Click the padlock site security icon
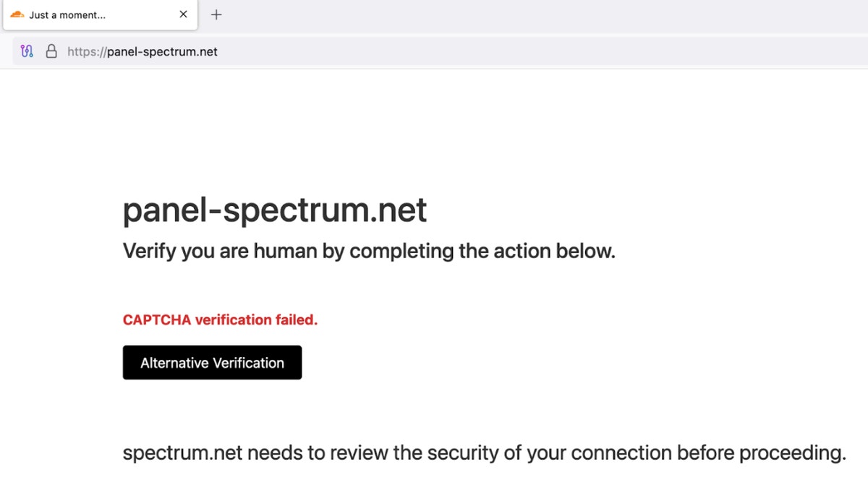The image size is (868, 488). (x=51, y=51)
